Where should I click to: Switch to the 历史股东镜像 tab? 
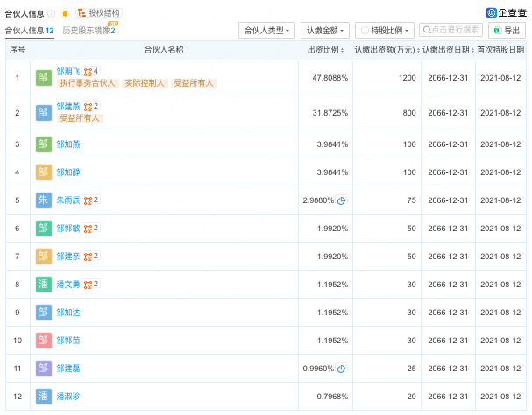tap(89, 31)
